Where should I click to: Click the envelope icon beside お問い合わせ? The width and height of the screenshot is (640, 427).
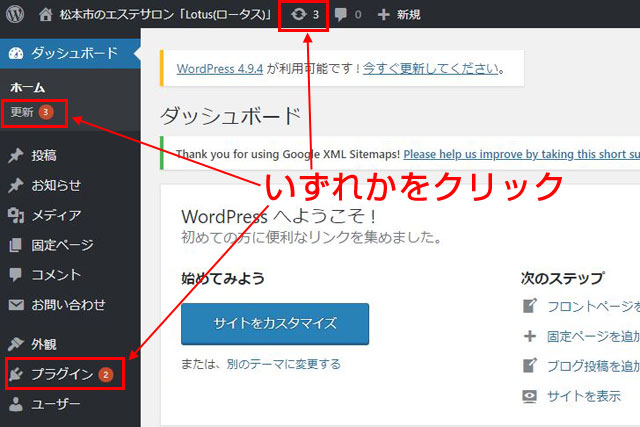point(16,305)
